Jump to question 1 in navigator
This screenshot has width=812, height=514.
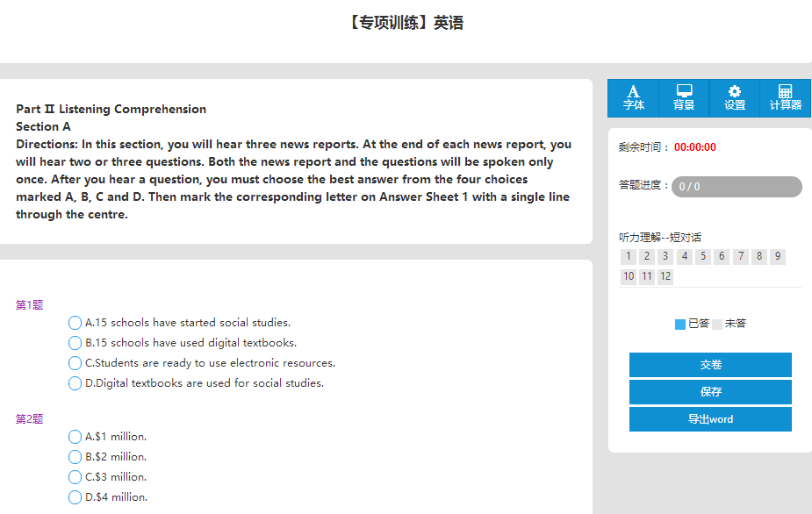point(629,256)
